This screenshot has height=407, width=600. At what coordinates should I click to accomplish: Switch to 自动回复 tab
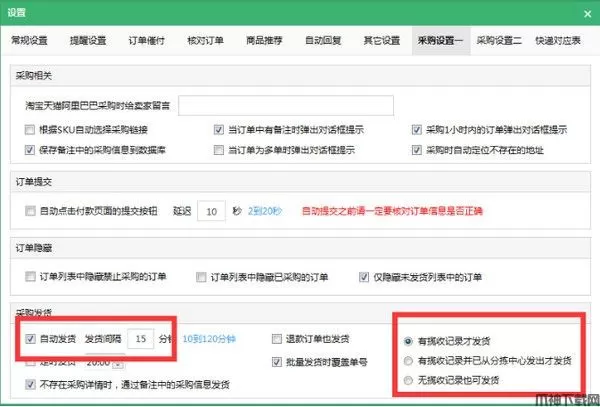click(323, 40)
